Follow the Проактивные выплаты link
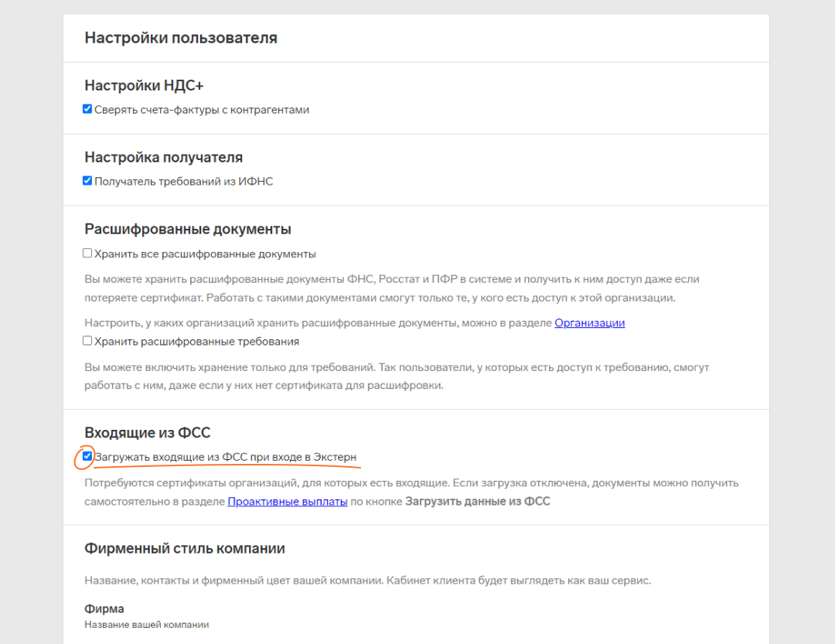Image resolution: width=835 pixels, height=644 pixels. click(287, 502)
